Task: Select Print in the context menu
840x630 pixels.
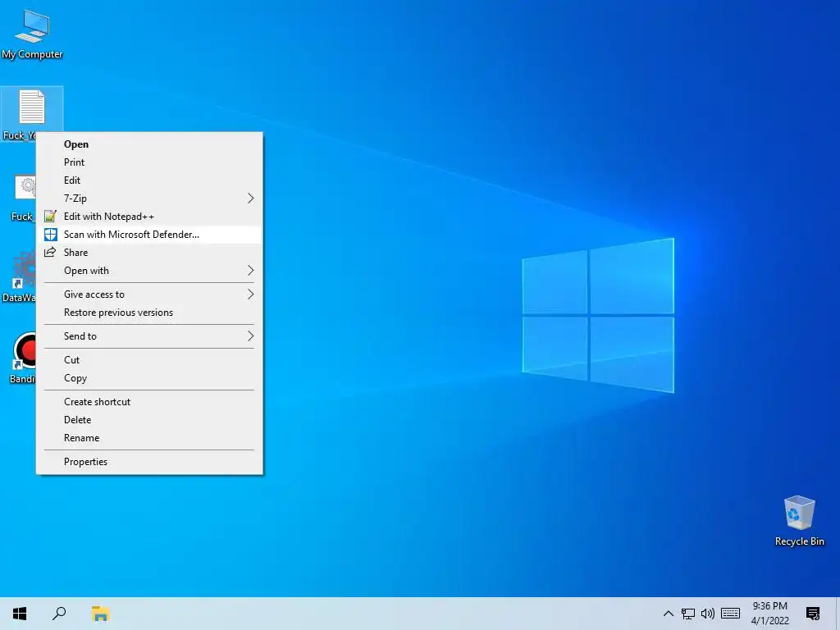Action: point(149,162)
